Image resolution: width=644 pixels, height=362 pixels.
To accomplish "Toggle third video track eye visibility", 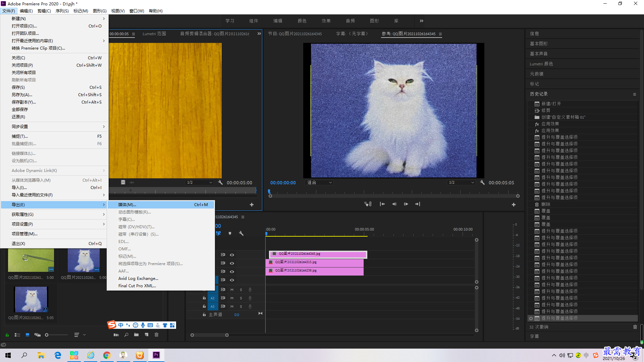I will (x=232, y=271).
